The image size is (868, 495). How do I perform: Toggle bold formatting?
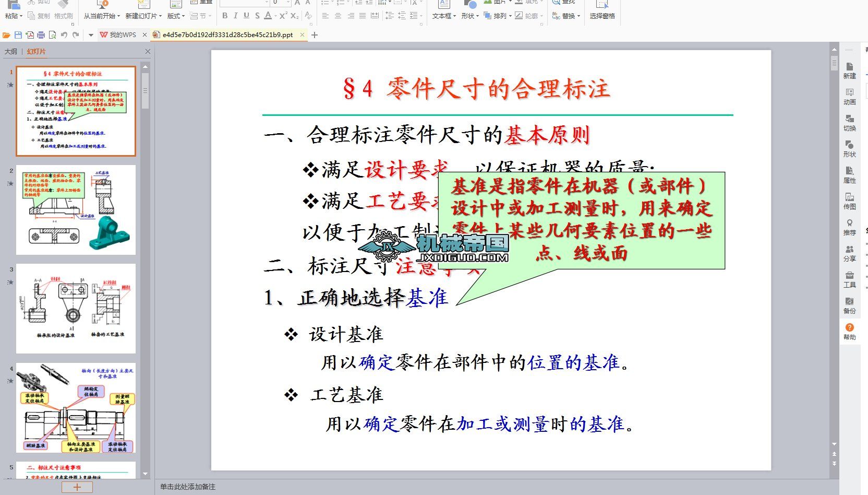click(x=225, y=16)
